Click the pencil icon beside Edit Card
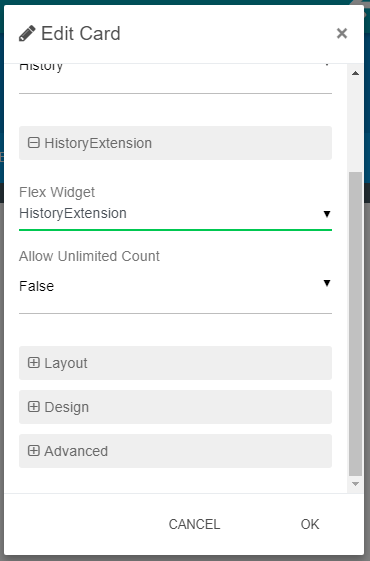The image size is (370, 561). coord(27,33)
